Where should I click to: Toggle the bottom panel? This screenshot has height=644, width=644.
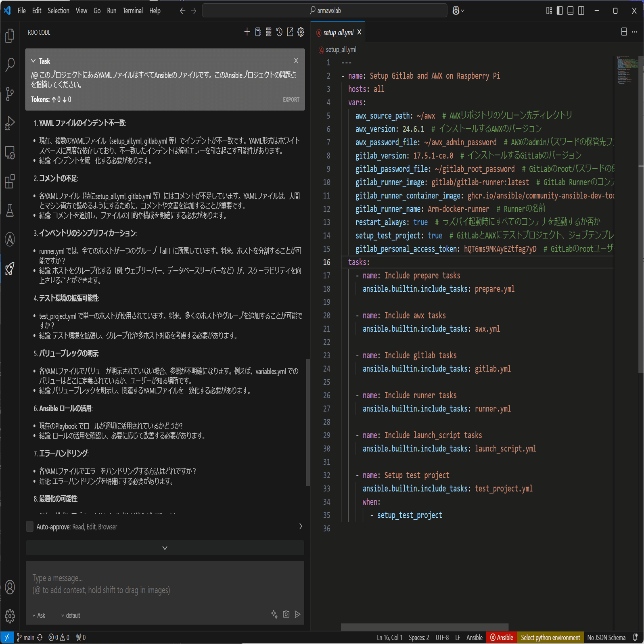(571, 11)
